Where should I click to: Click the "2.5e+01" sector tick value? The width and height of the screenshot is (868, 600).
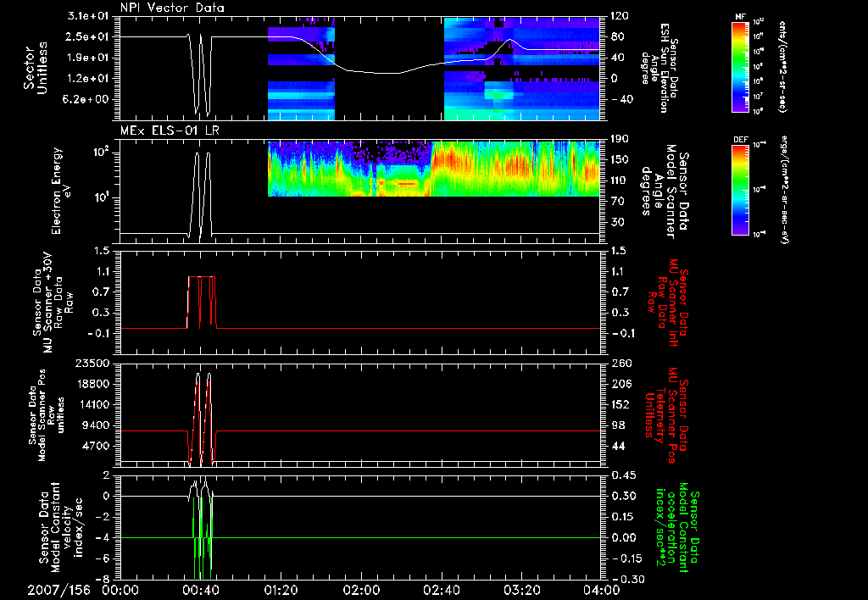point(88,36)
